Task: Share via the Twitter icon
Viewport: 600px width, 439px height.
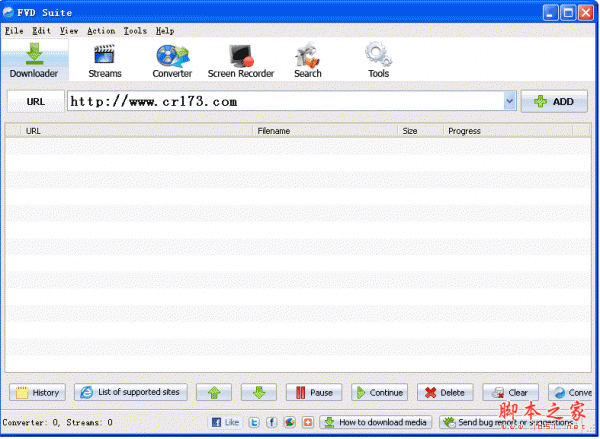Action: pos(254,422)
